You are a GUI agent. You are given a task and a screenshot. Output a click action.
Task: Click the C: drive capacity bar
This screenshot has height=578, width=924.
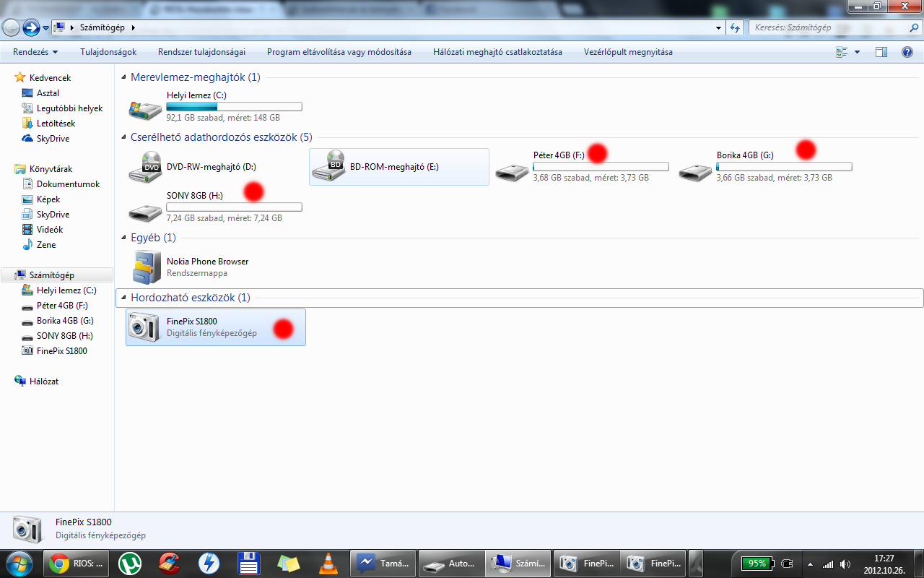234,107
